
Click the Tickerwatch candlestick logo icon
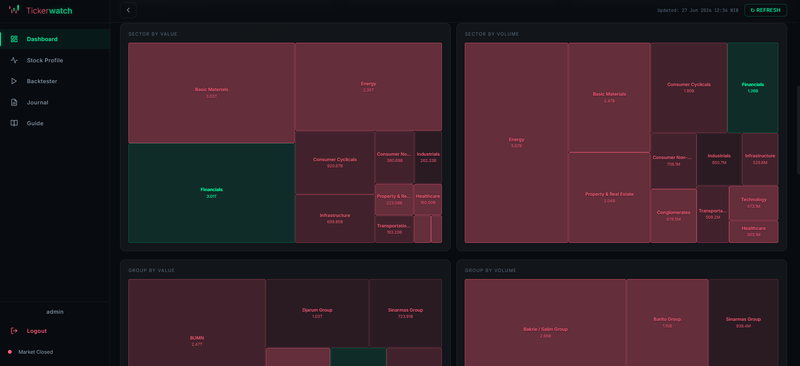(x=14, y=10)
